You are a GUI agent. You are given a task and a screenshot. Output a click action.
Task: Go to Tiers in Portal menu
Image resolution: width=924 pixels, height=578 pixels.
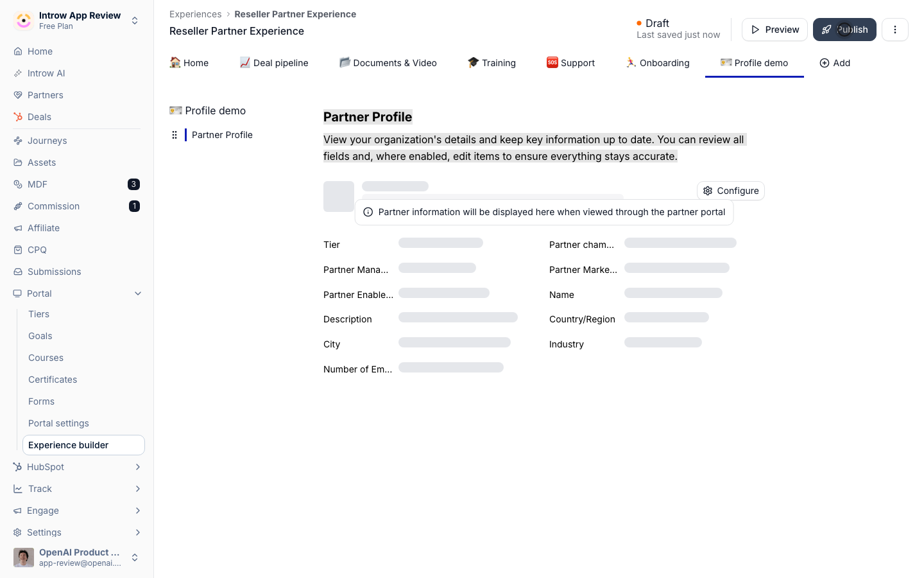click(38, 314)
